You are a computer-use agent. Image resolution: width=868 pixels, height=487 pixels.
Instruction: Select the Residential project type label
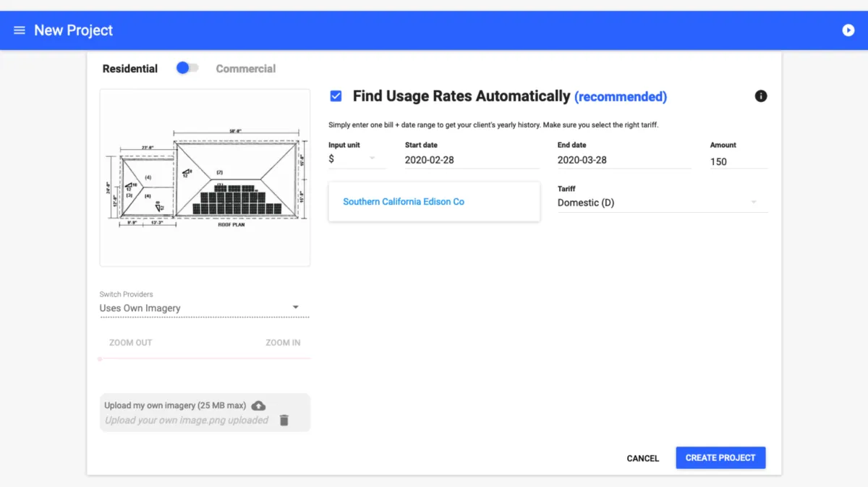pyautogui.click(x=130, y=69)
